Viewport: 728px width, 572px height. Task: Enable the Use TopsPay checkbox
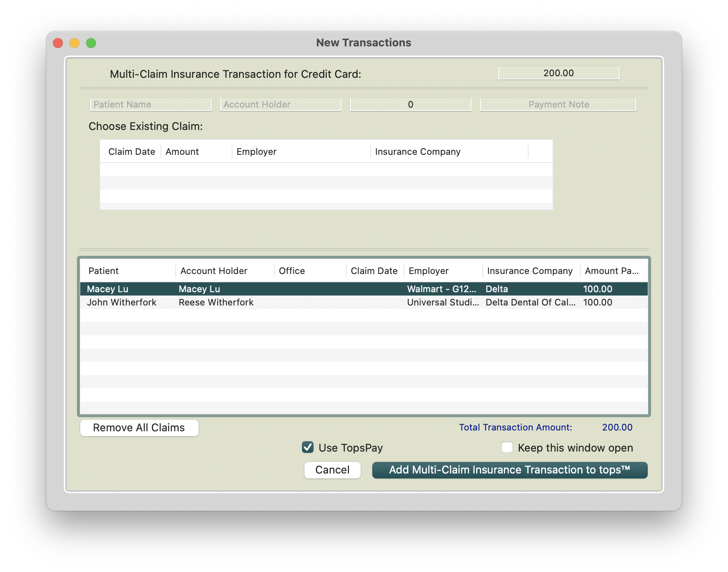[308, 447]
